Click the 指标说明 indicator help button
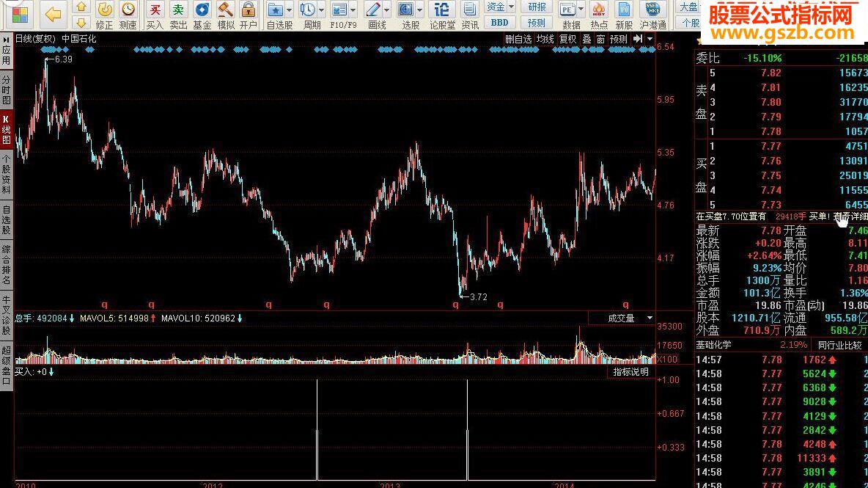This screenshot has height=488, width=868. click(630, 371)
